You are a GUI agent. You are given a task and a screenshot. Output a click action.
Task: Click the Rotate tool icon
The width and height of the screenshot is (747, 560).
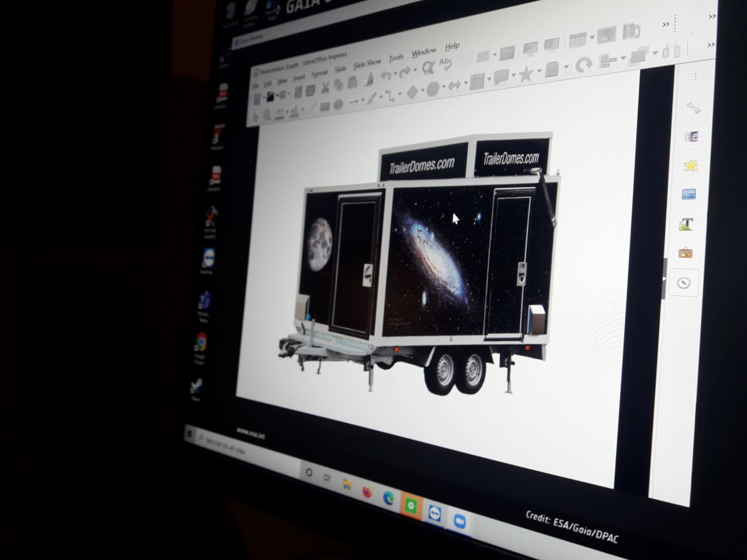point(583,64)
